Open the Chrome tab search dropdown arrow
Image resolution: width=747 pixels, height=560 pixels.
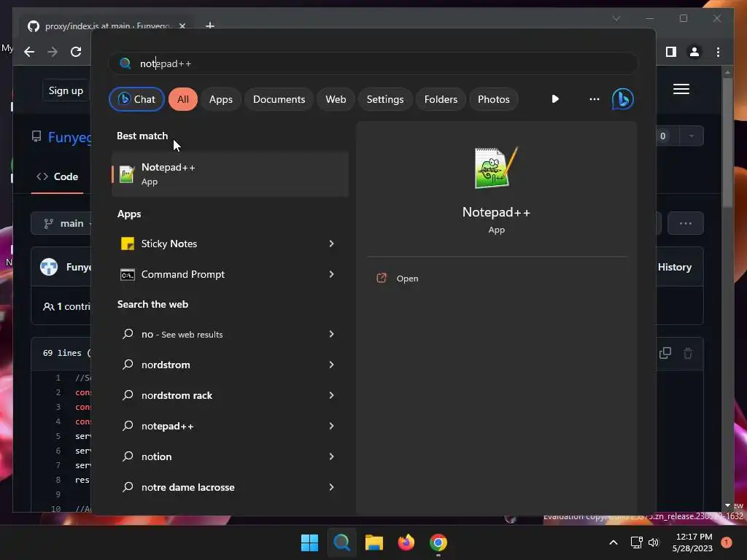pos(616,18)
